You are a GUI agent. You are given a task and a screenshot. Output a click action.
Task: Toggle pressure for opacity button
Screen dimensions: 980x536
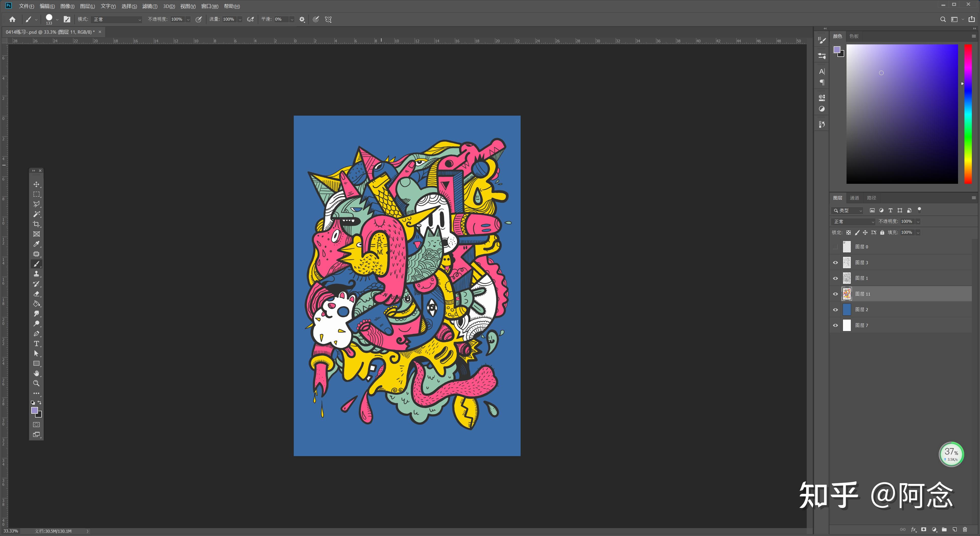pyautogui.click(x=199, y=19)
